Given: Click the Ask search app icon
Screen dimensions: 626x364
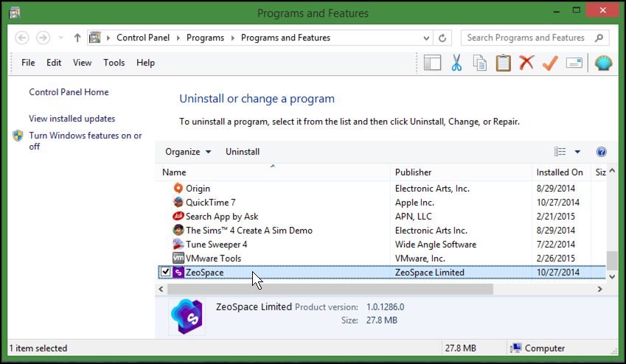Looking at the screenshot, I should (x=178, y=216).
